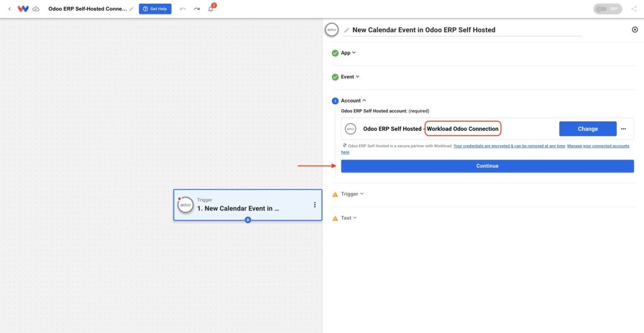Expand the App section
Viewport: 644px width, 333px height.
[x=348, y=53]
